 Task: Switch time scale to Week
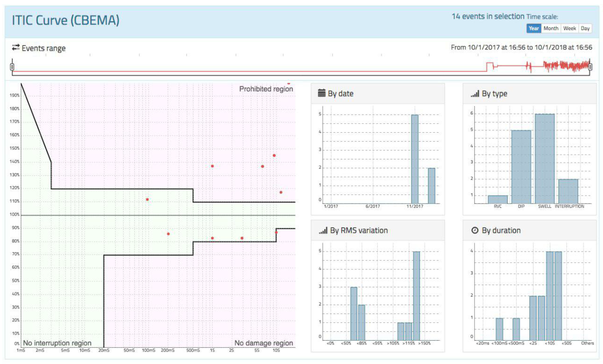pos(569,28)
